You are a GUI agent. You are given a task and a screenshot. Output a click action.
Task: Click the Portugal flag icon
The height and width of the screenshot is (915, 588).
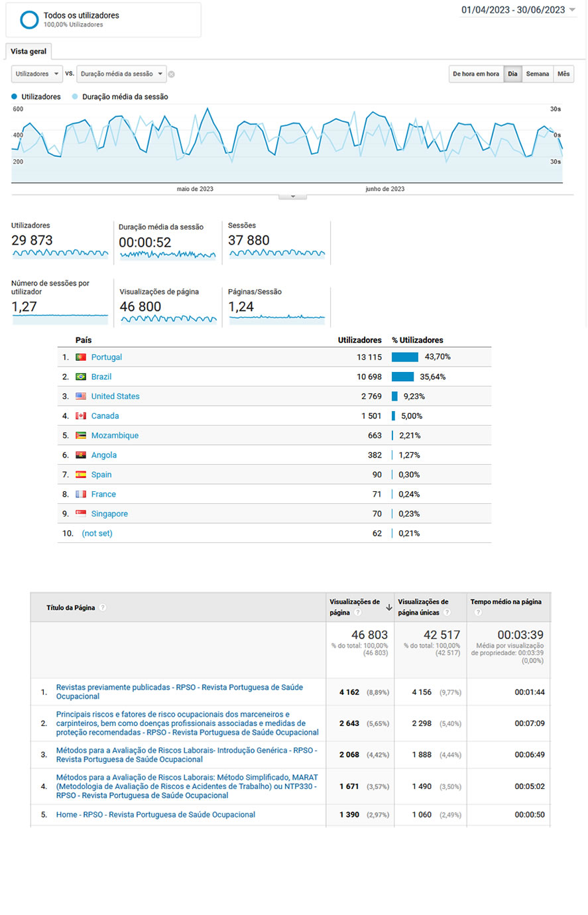[x=81, y=357]
